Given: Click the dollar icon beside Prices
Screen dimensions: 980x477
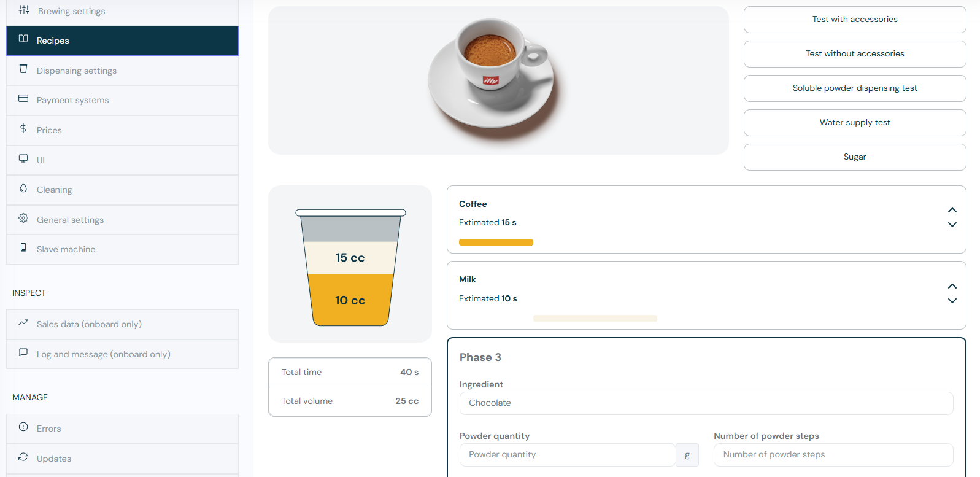Looking at the screenshot, I should pyautogui.click(x=23, y=129).
